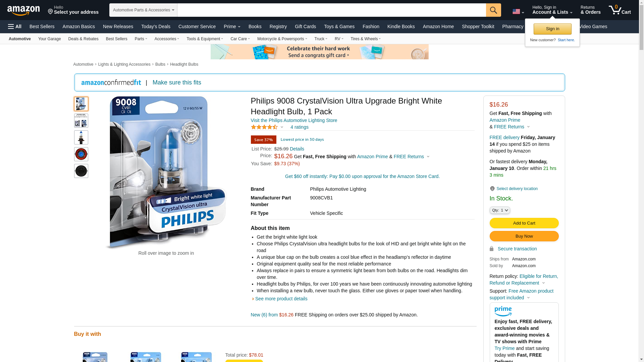Expand the Tools & Equipment menu
Screen dimensions: 644x362
click(x=205, y=39)
